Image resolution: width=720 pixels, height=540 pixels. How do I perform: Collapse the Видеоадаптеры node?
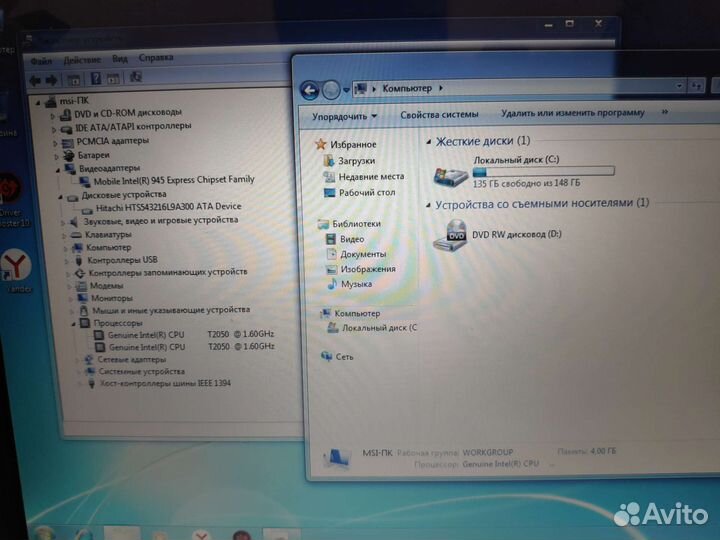click(x=58, y=170)
